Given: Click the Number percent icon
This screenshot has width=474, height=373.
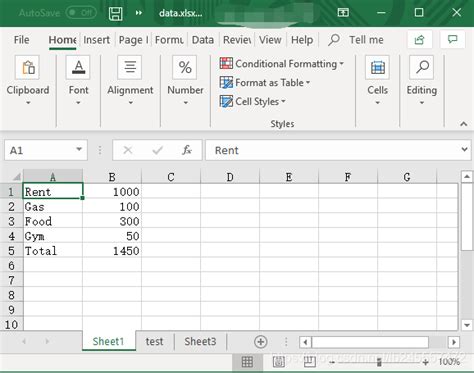Looking at the screenshot, I should pyautogui.click(x=185, y=67).
